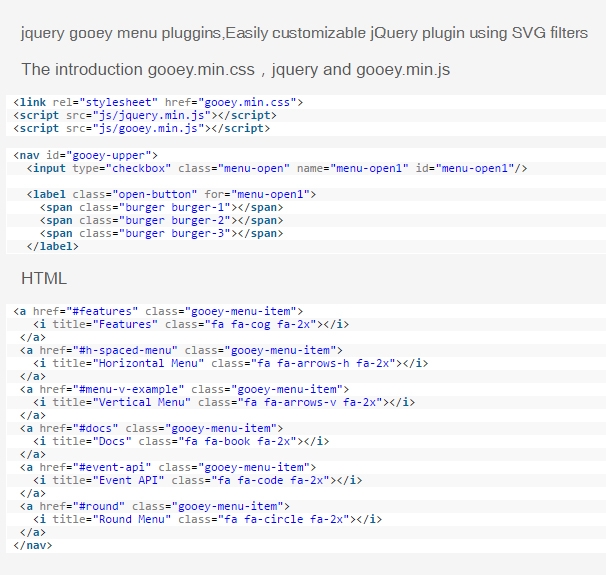Click the title="Docs" fa-book line
The height and width of the screenshot is (575, 606).
181,441
